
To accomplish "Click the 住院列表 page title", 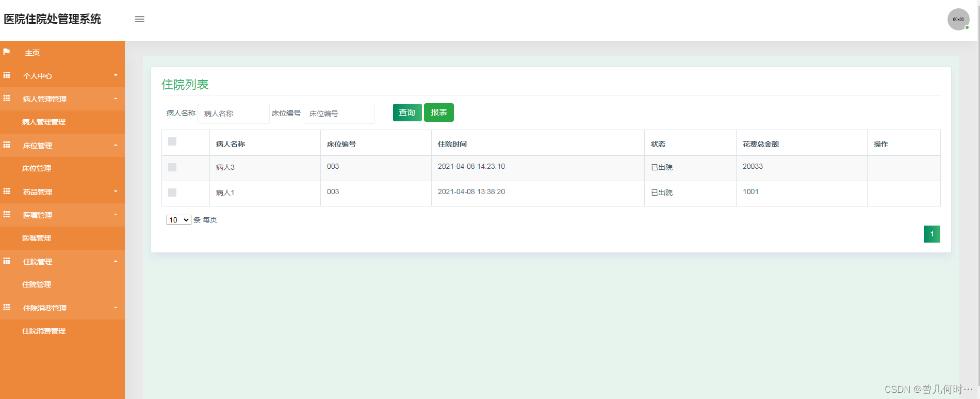I will click(185, 85).
